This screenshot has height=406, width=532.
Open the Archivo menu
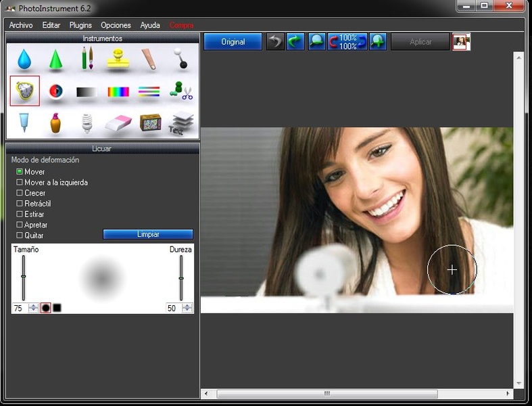coord(21,25)
